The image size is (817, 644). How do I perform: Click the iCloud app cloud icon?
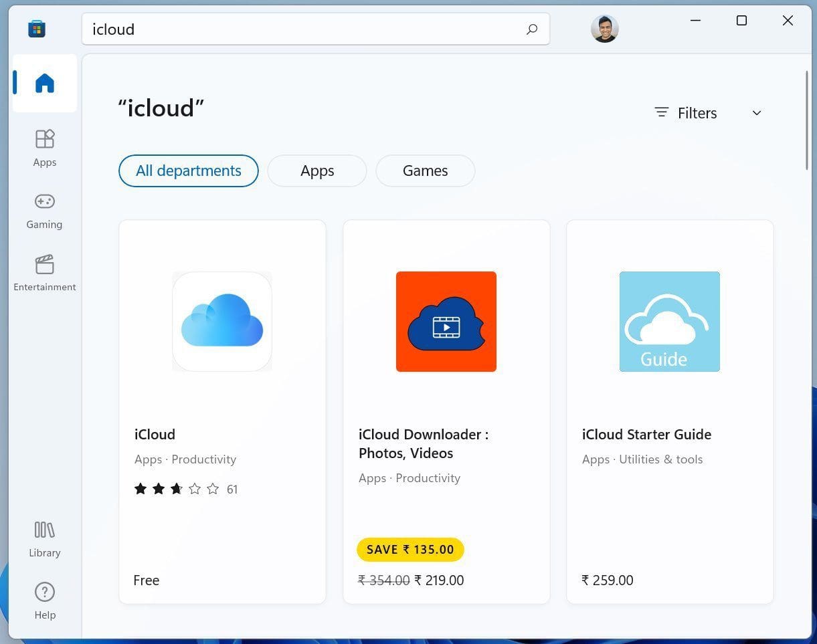point(222,322)
